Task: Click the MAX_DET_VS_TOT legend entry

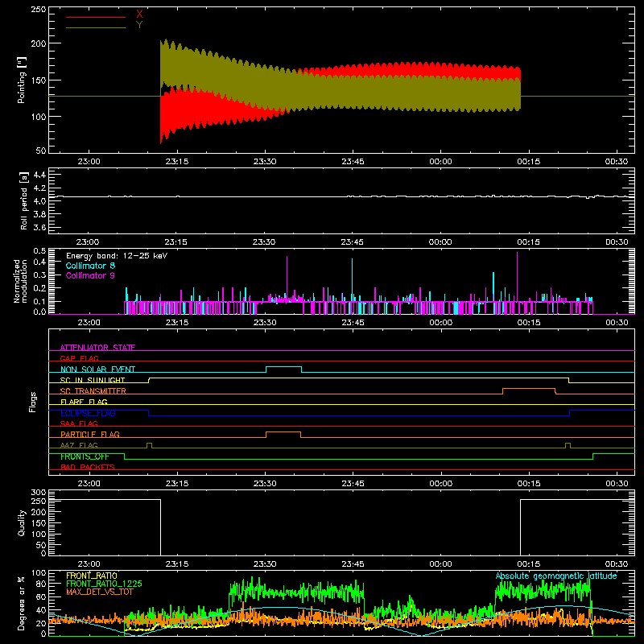Action: click(100, 592)
